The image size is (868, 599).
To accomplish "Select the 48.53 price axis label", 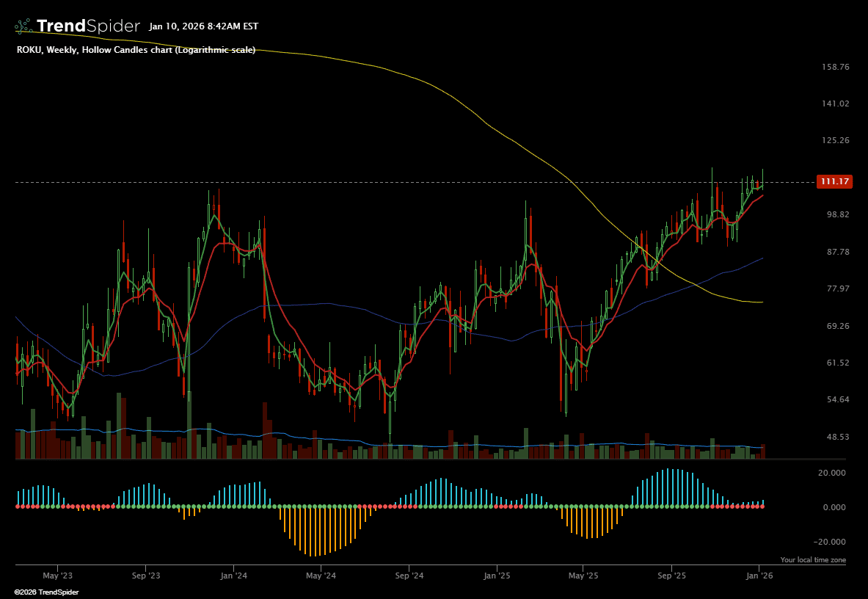I will click(x=837, y=437).
